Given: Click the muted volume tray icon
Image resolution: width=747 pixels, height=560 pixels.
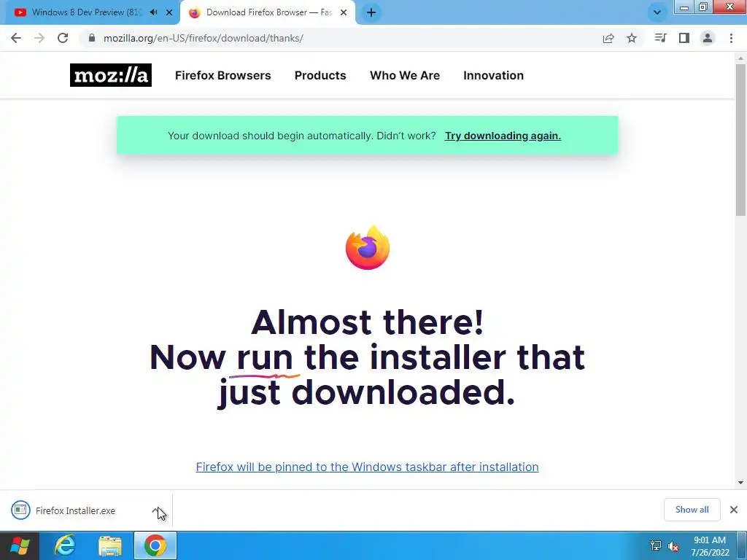Looking at the screenshot, I should 673,546.
